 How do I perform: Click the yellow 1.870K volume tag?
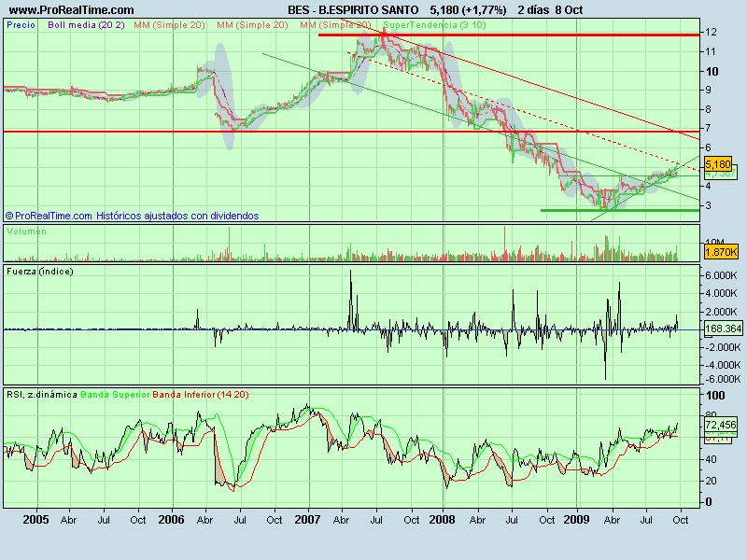tap(721, 252)
